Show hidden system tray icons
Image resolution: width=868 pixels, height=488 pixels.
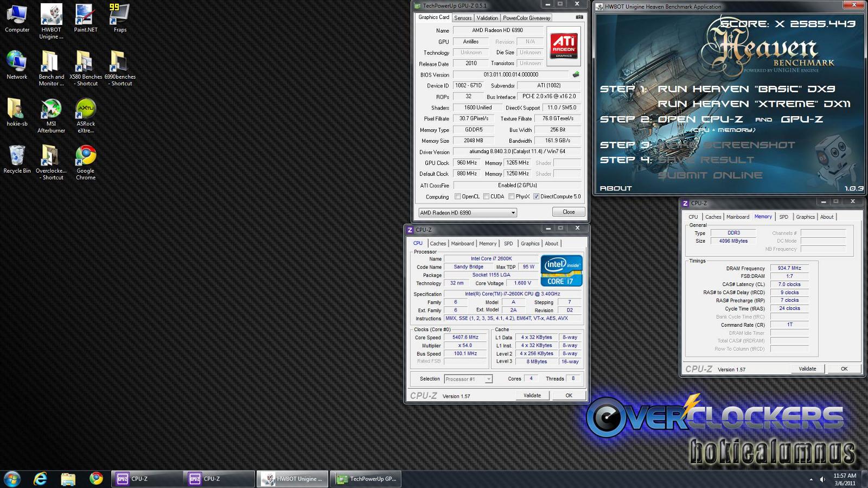[811, 479]
